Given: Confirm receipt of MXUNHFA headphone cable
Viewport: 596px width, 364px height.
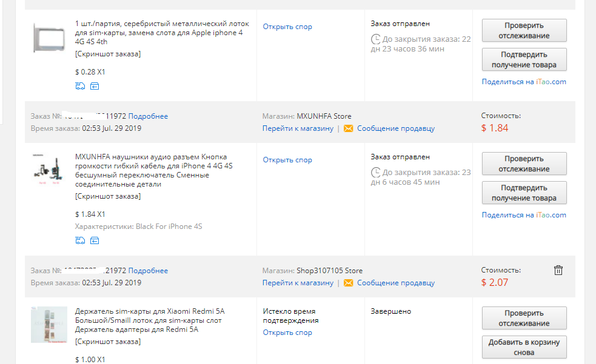Looking at the screenshot, I should point(524,193).
